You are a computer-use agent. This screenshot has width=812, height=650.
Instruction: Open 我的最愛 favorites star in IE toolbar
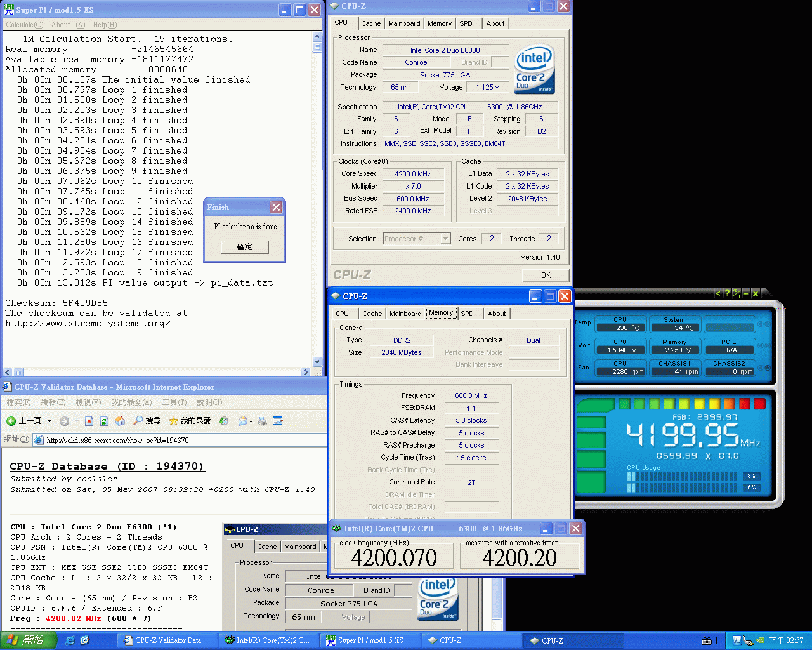pos(190,421)
